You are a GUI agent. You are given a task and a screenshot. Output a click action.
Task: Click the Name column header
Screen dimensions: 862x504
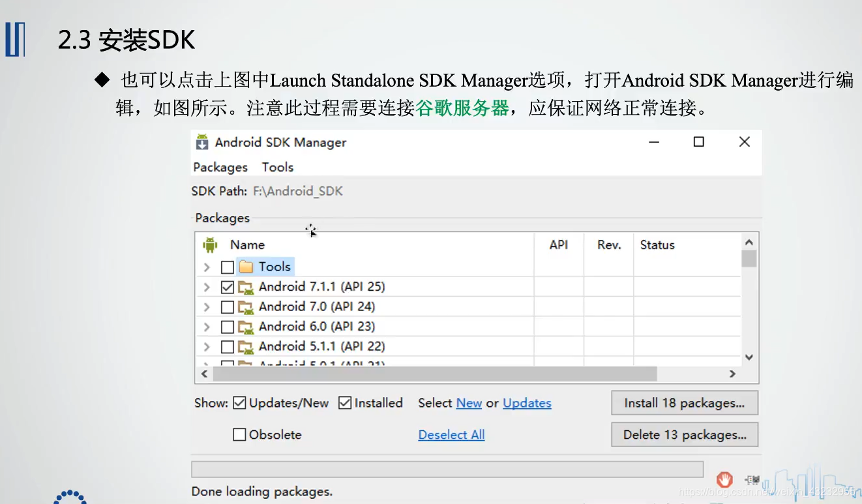[x=247, y=245]
